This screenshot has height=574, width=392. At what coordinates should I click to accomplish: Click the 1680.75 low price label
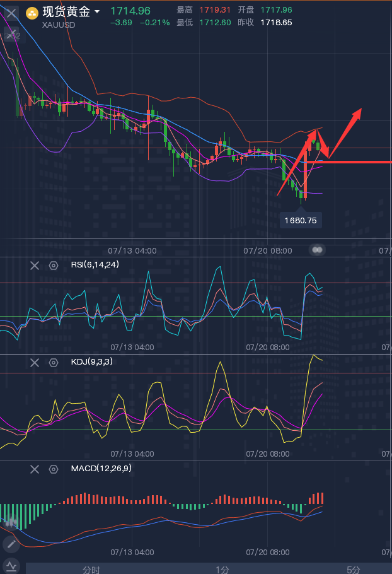click(x=301, y=220)
